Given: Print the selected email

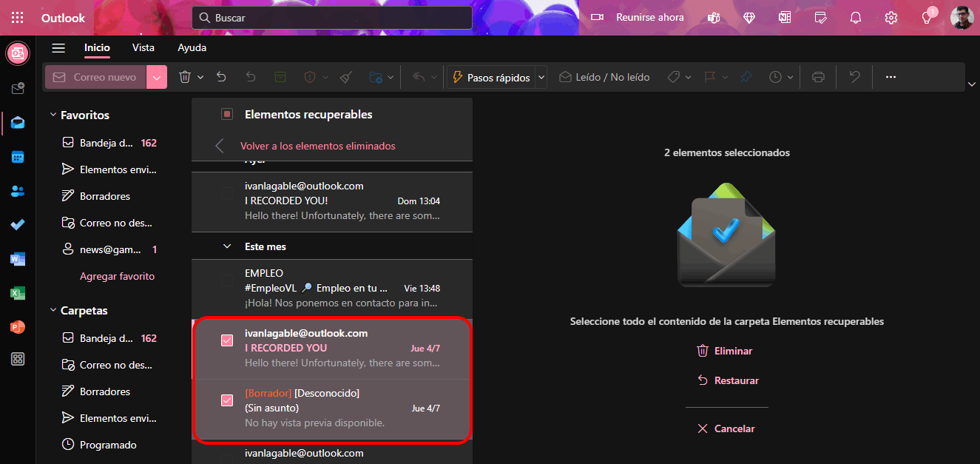Looking at the screenshot, I should 817,76.
